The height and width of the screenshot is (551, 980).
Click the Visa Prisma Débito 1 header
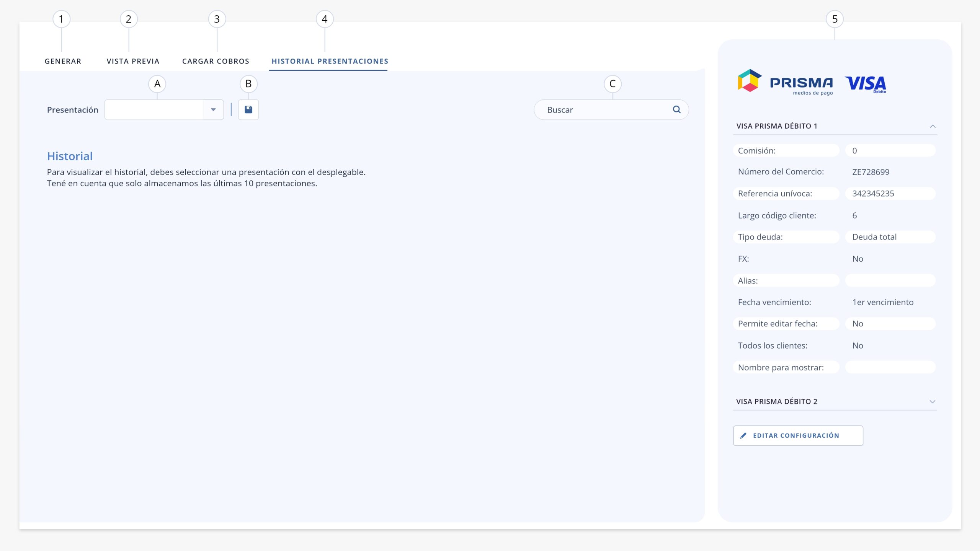835,126
